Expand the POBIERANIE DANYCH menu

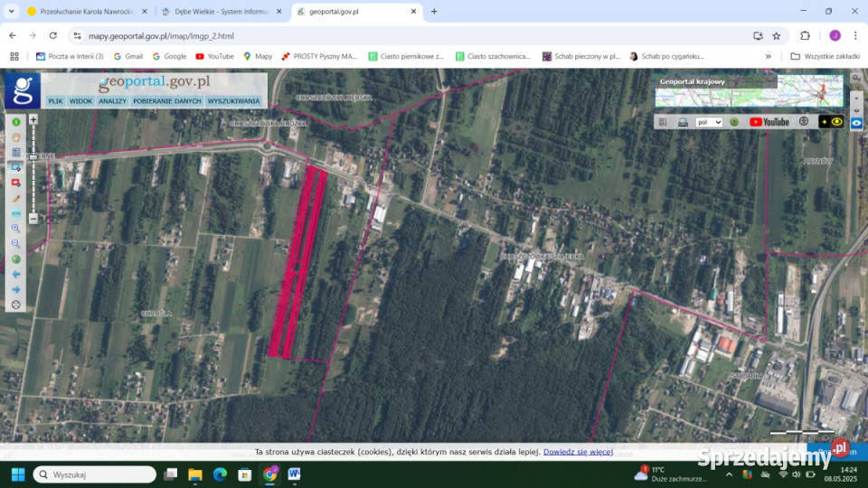(167, 101)
